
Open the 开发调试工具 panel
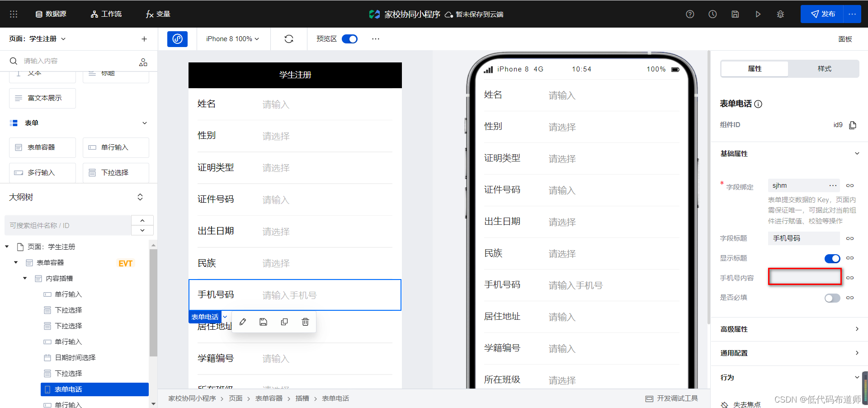[672, 399]
